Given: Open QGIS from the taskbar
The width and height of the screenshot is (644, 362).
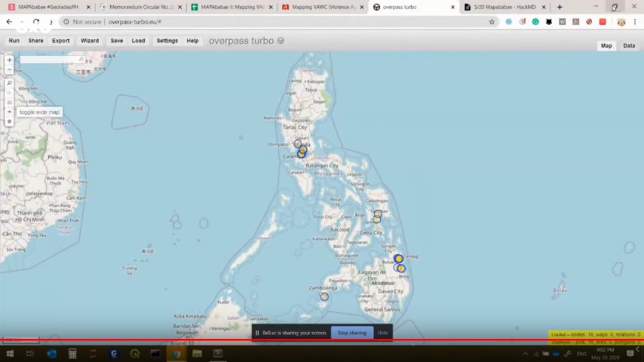Looking at the screenshot, I should click(x=135, y=354).
